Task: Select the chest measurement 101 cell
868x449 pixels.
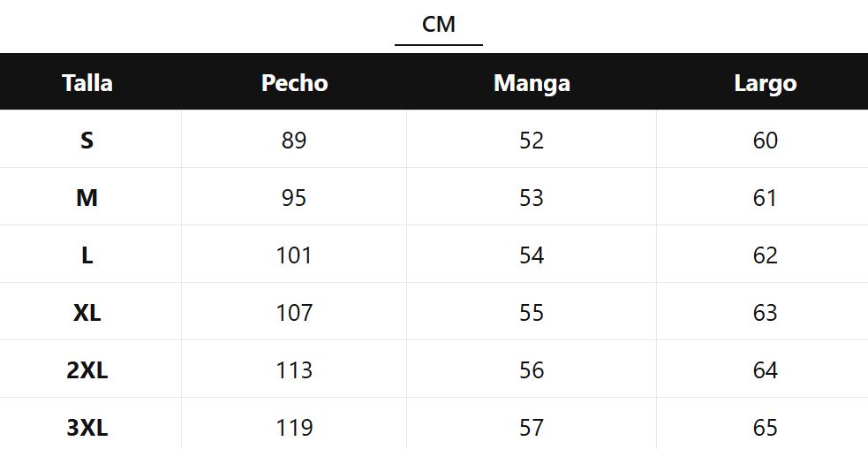Action: coord(294,255)
